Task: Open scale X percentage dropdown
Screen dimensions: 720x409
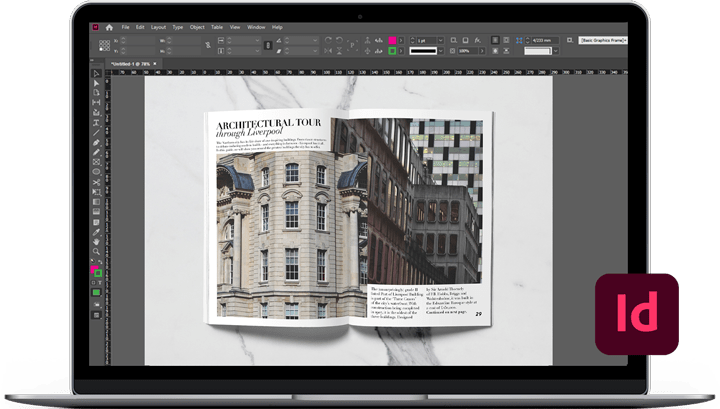Action: coord(256,40)
